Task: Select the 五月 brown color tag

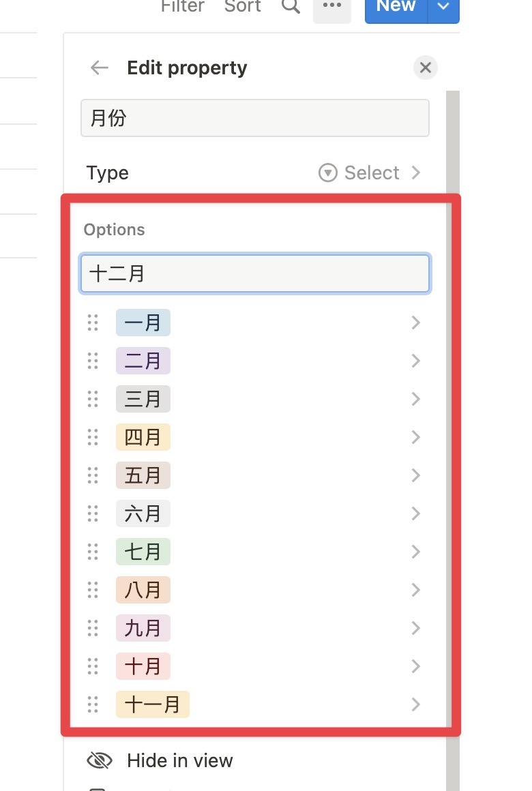Action: (x=143, y=475)
